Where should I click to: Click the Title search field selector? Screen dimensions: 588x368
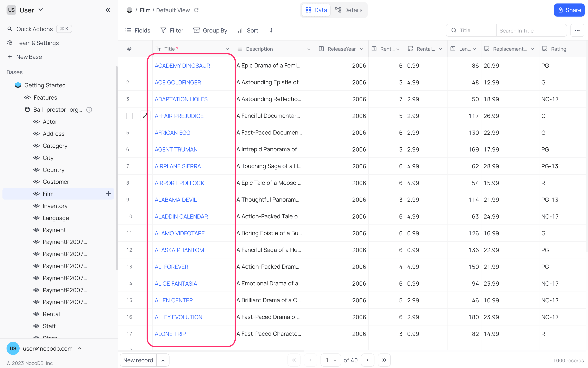pos(471,30)
